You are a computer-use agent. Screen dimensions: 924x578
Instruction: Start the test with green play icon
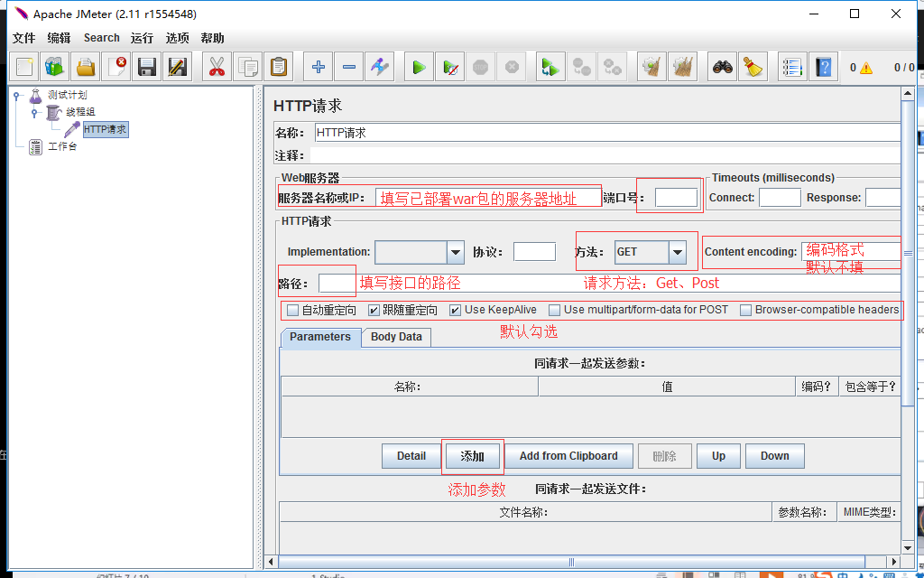point(419,67)
